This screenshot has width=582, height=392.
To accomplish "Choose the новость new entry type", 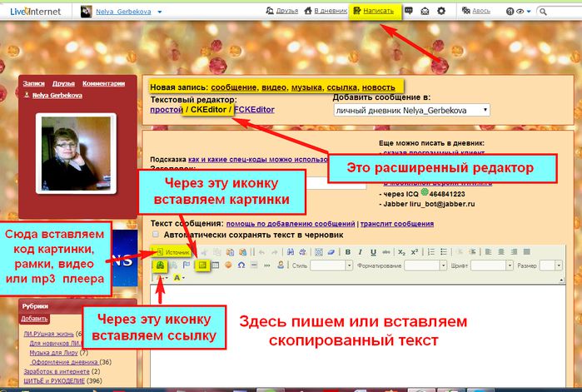I will (379, 87).
